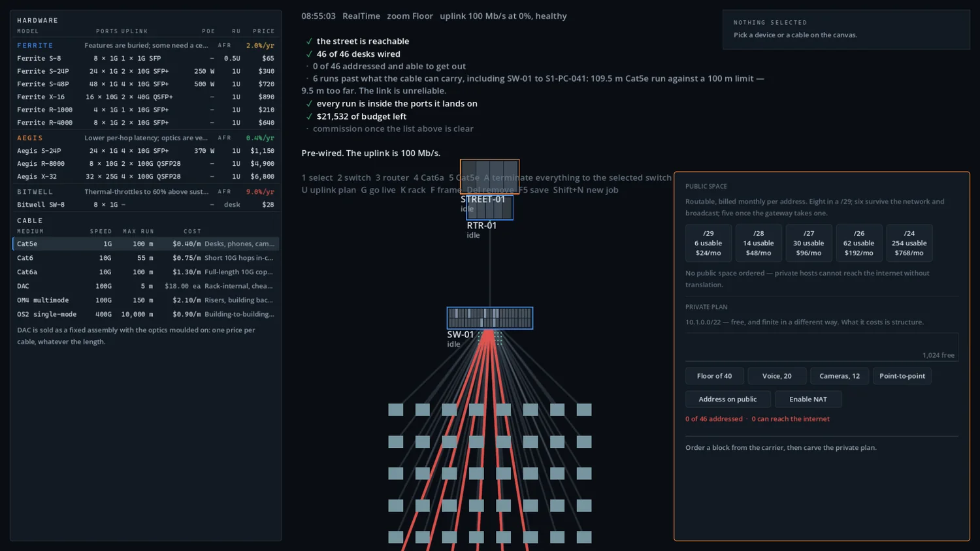The height and width of the screenshot is (551, 980).
Task: Click the 'Nothing Selected' panel header
Action: (770, 22)
